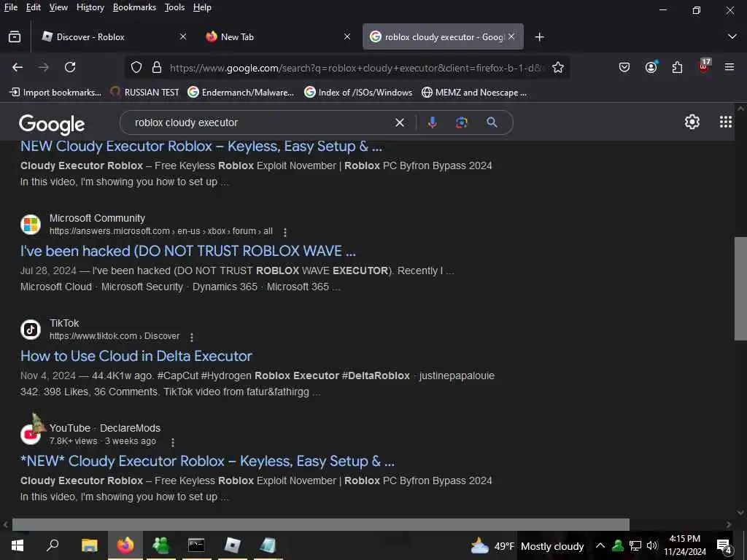Click the Firefox address bar URL
The image size is (747, 560).
[x=356, y=68]
